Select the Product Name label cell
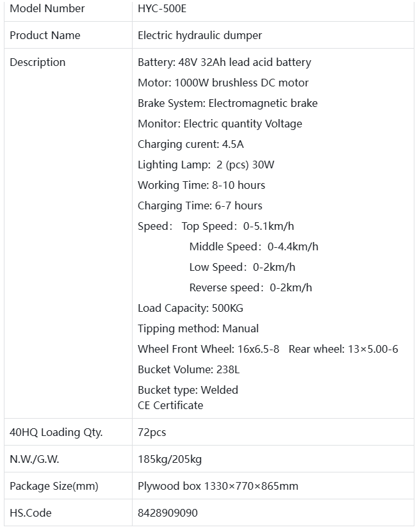Viewport: 417px width, 532px height. click(45, 35)
